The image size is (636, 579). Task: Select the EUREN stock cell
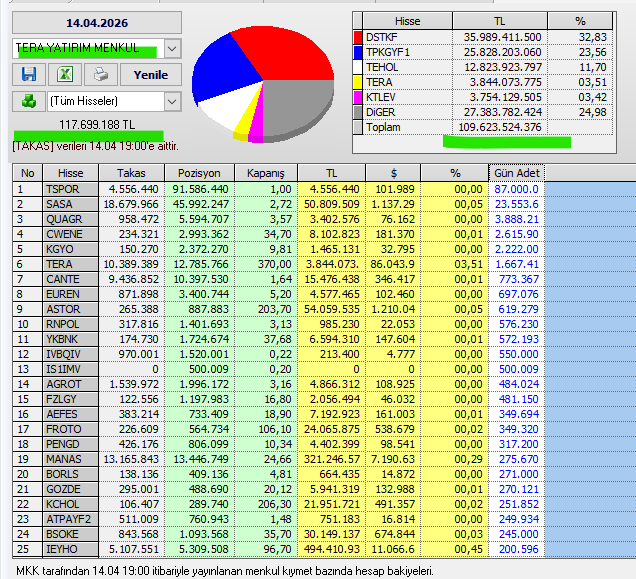[71, 295]
